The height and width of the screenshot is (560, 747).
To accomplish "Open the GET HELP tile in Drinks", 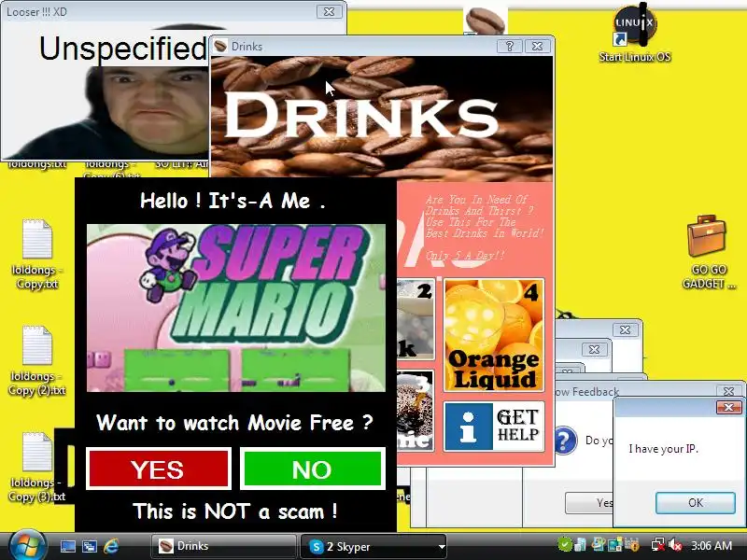I will coord(494,426).
